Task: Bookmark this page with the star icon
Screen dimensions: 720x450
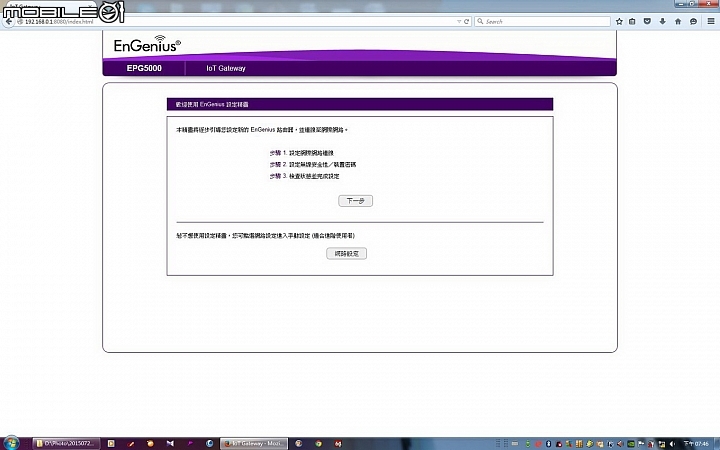Action: point(619,22)
